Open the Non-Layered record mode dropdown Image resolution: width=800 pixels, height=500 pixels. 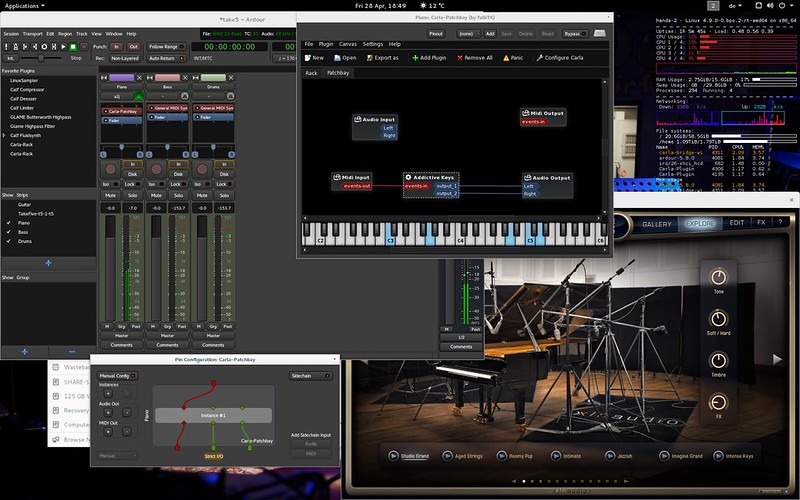point(125,58)
